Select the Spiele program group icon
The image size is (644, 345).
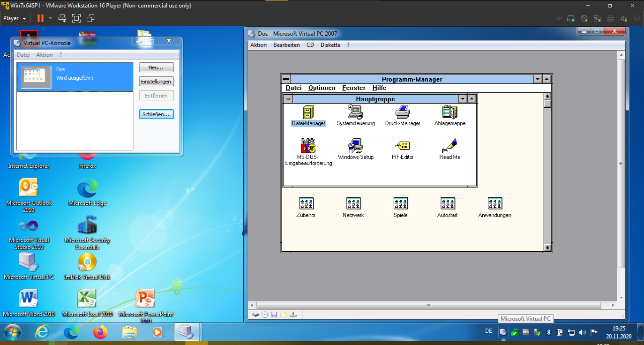click(x=401, y=203)
